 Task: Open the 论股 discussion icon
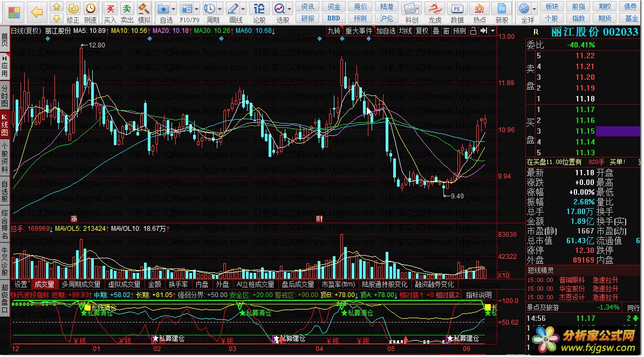coord(259,8)
